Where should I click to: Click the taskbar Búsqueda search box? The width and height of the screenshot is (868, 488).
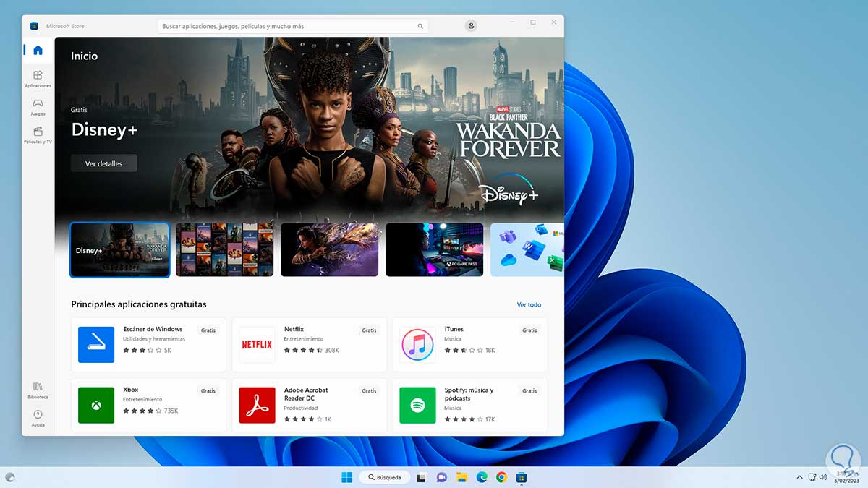(384, 477)
